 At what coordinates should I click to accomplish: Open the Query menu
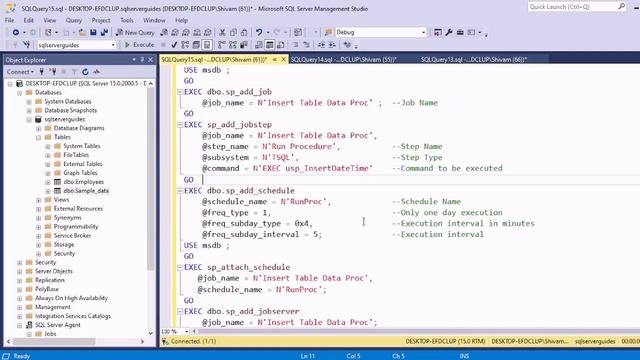[x=73, y=20]
